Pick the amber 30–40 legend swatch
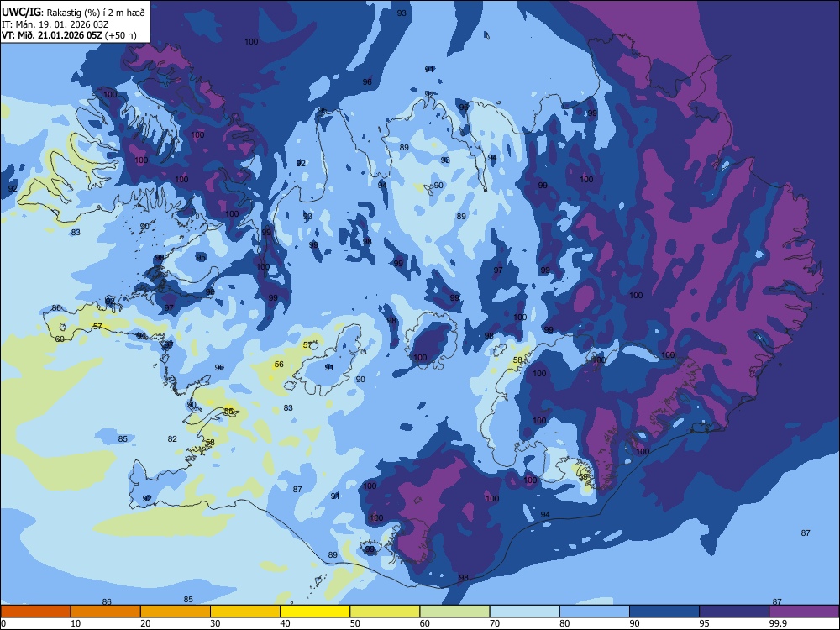The height and width of the screenshot is (630, 840). tap(245, 612)
